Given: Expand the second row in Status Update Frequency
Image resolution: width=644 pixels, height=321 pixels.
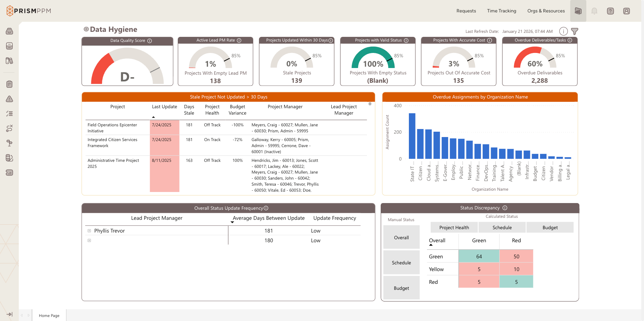Looking at the screenshot, I should click(89, 240).
